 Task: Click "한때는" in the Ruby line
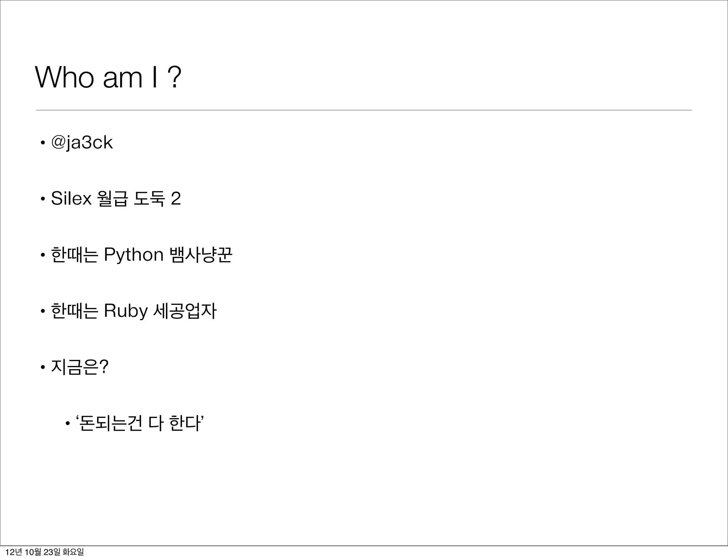coord(74,311)
